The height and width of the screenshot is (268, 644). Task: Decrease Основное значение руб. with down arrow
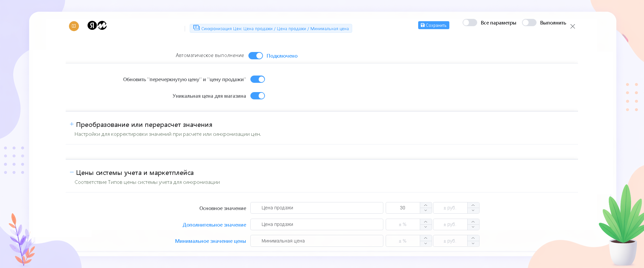(473, 211)
